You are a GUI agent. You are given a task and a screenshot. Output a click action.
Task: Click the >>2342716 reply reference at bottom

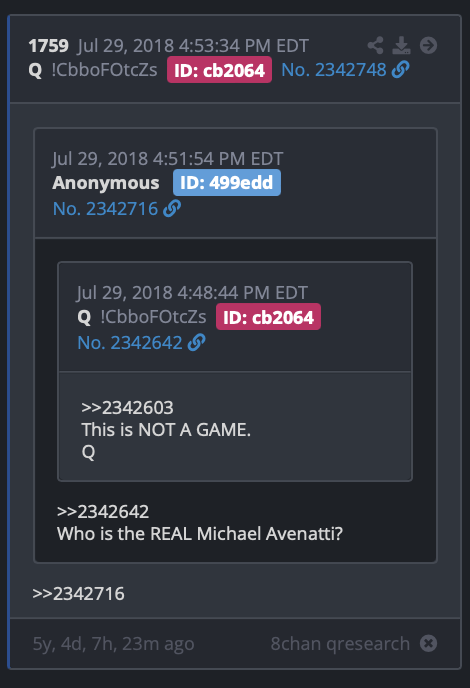[78, 594]
